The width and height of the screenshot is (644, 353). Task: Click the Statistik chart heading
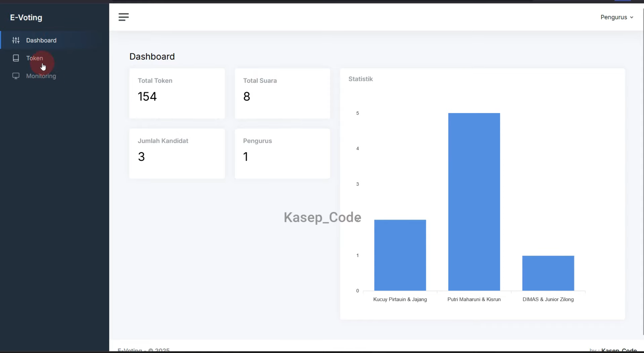pyautogui.click(x=360, y=79)
